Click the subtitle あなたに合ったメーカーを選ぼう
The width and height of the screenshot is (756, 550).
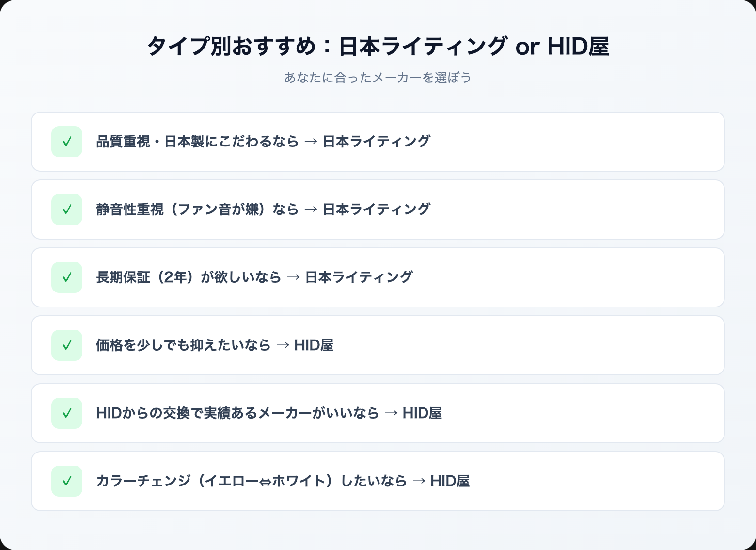(x=378, y=78)
